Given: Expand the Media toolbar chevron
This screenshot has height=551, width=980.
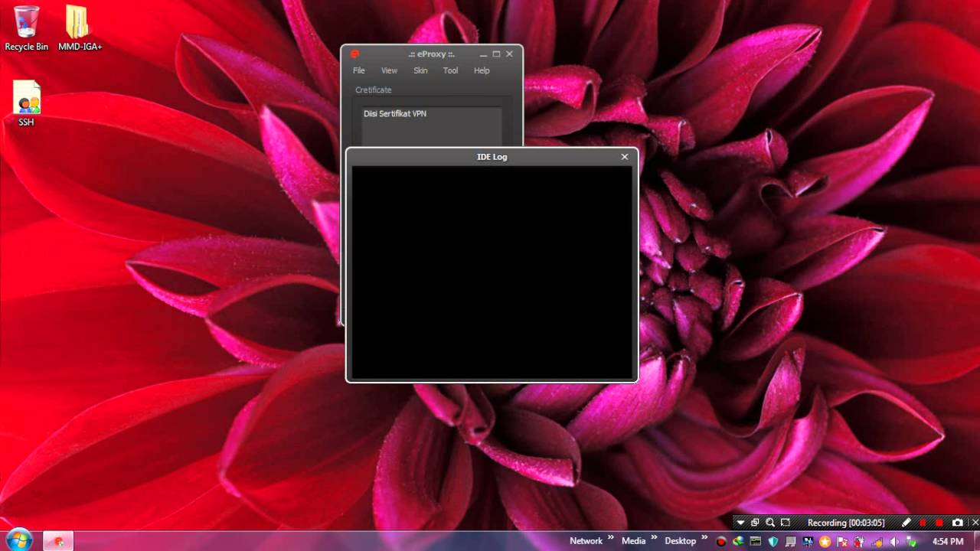Looking at the screenshot, I should click(x=654, y=537).
